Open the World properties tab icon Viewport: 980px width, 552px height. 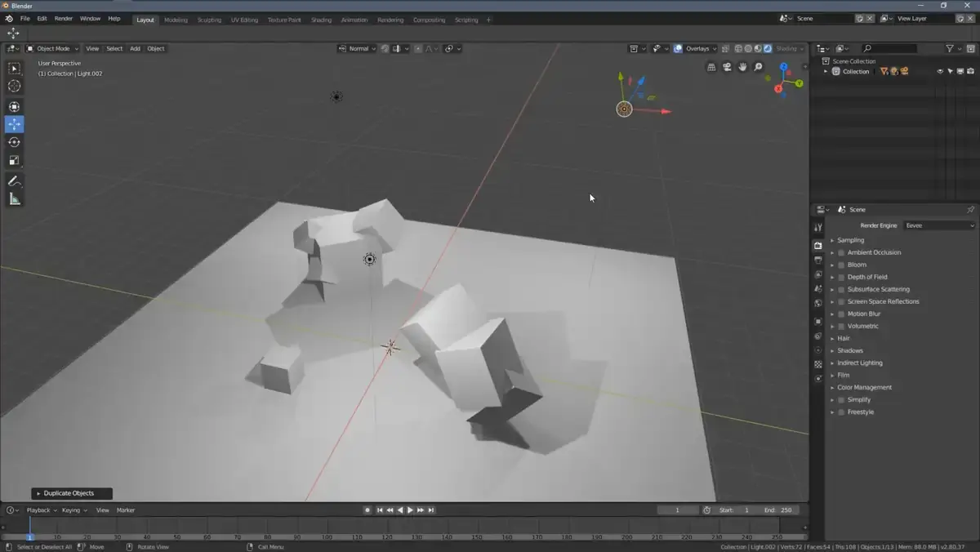tap(818, 303)
